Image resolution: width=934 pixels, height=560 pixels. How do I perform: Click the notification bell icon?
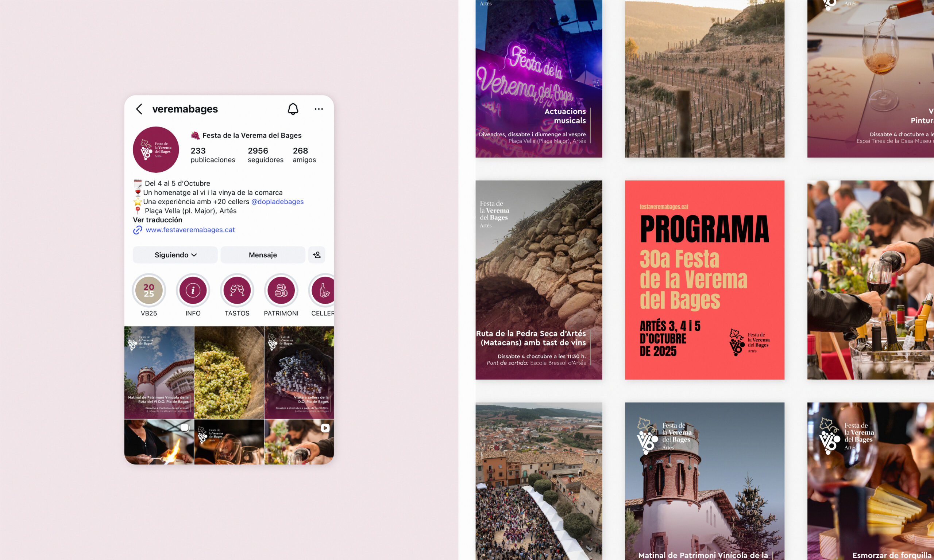click(x=293, y=109)
